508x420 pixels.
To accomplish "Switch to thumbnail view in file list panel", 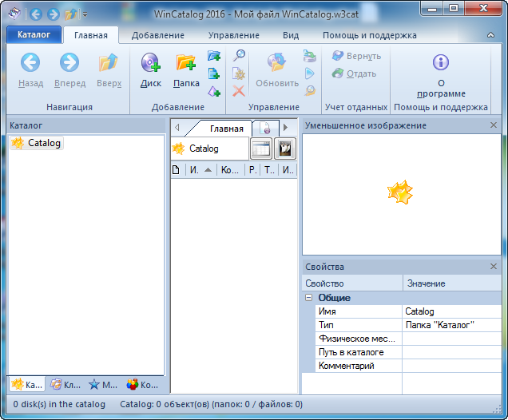I will [x=285, y=149].
